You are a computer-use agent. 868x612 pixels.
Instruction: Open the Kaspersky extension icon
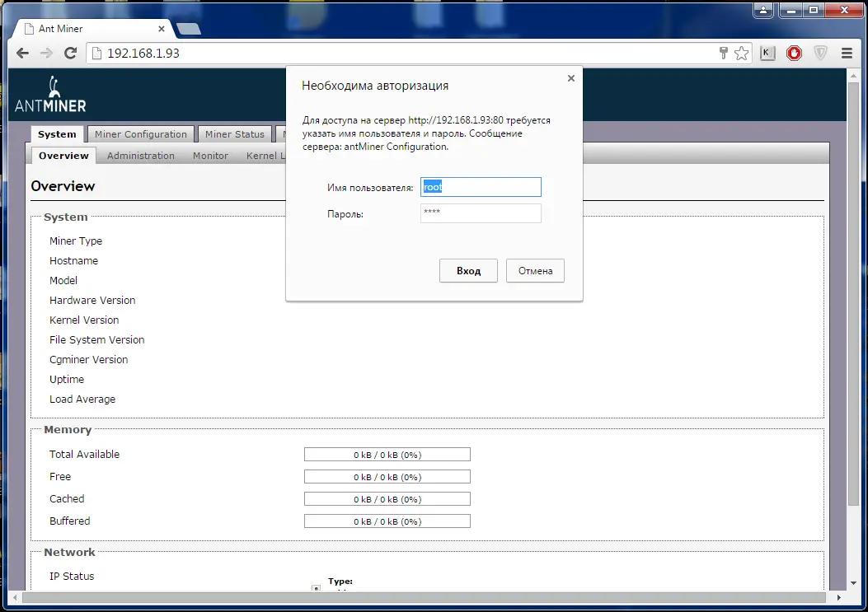coord(767,53)
